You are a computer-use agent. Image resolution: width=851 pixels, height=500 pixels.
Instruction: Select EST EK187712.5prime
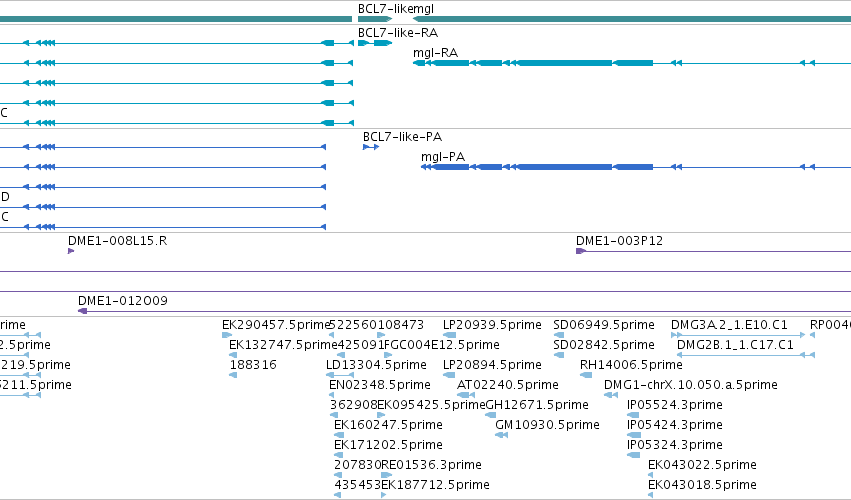(435, 485)
